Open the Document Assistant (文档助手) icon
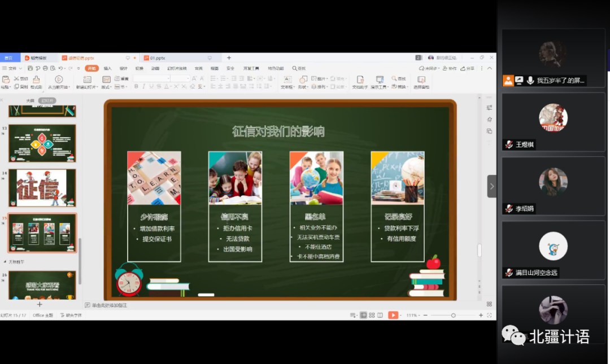Viewport: 610px width, 364px height. [x=360, y=80]
